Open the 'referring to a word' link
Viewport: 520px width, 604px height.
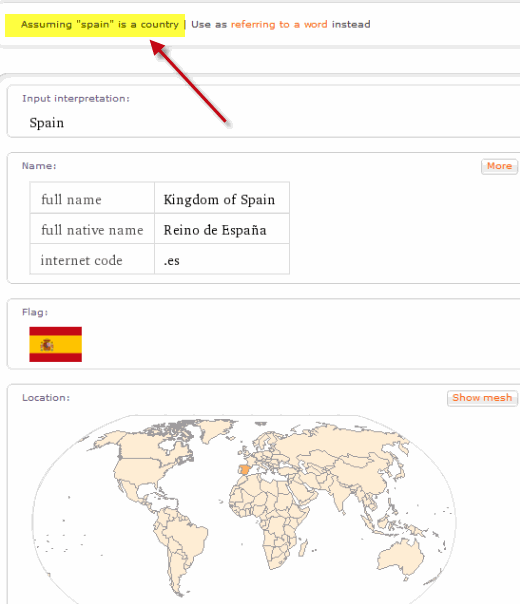click(x=279, y=25)
